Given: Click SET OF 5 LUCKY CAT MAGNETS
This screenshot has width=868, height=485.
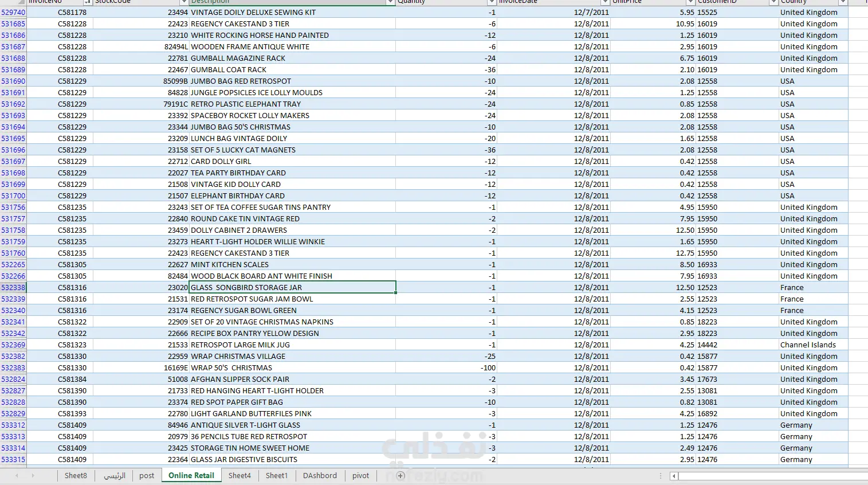Looking at the screenshot, I should click(x=292, y=150).
